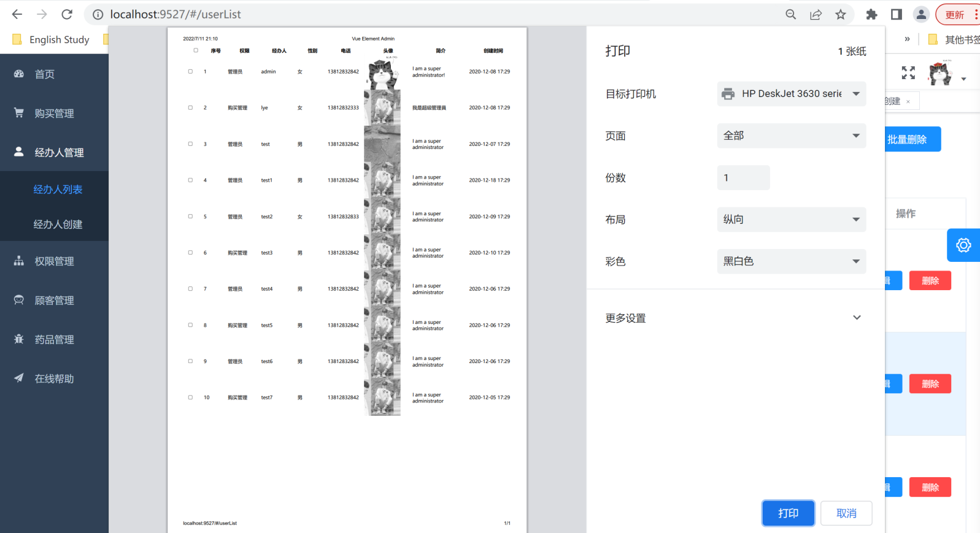
Task: Open browser zoom magnifier icon
Action: pyautogui.click(x=791, y=14)
